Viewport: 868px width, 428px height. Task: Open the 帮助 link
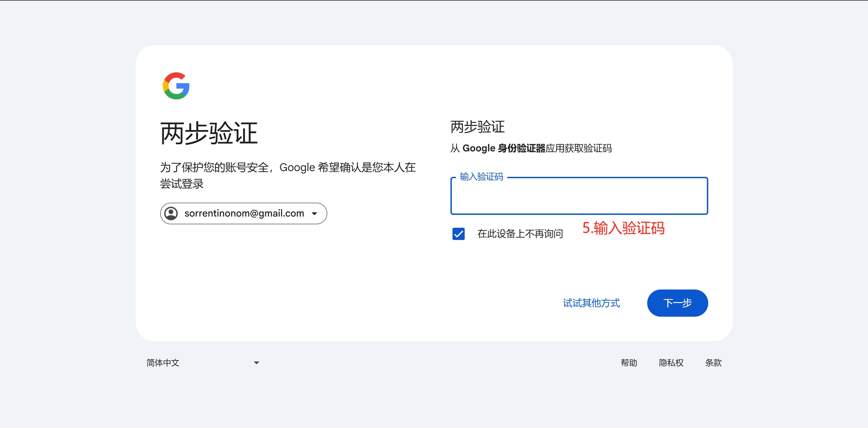[x=629, y=363]
